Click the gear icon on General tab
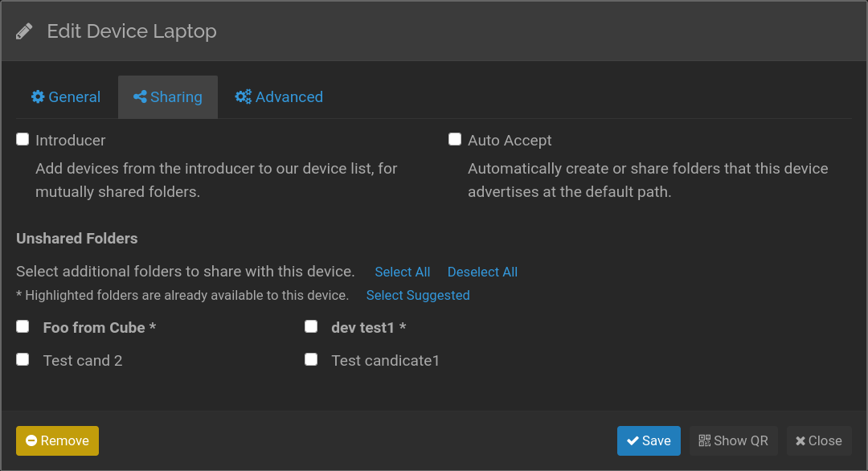The width and height of the screenshot is (868, 471). click(38, 97)
